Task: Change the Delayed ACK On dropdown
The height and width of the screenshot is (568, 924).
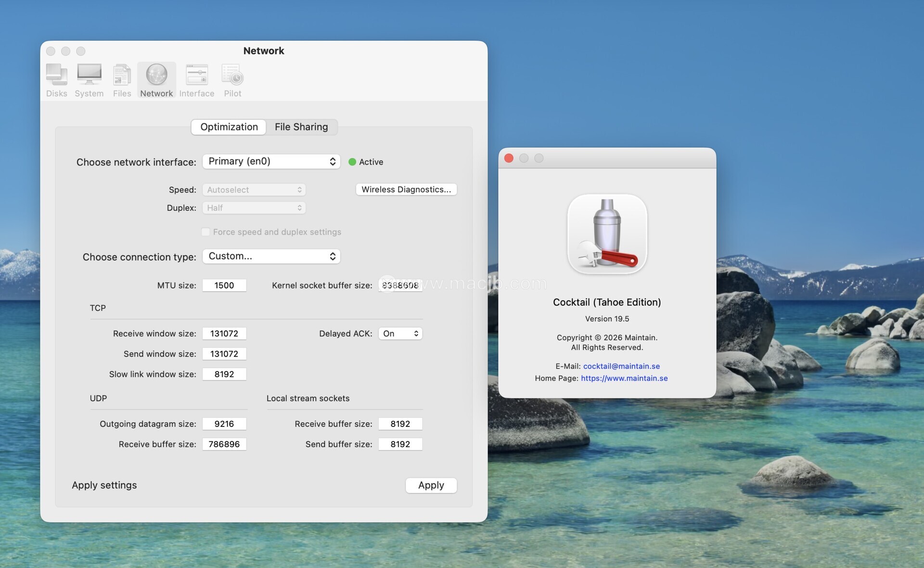Action: click(x=400, y=334)
